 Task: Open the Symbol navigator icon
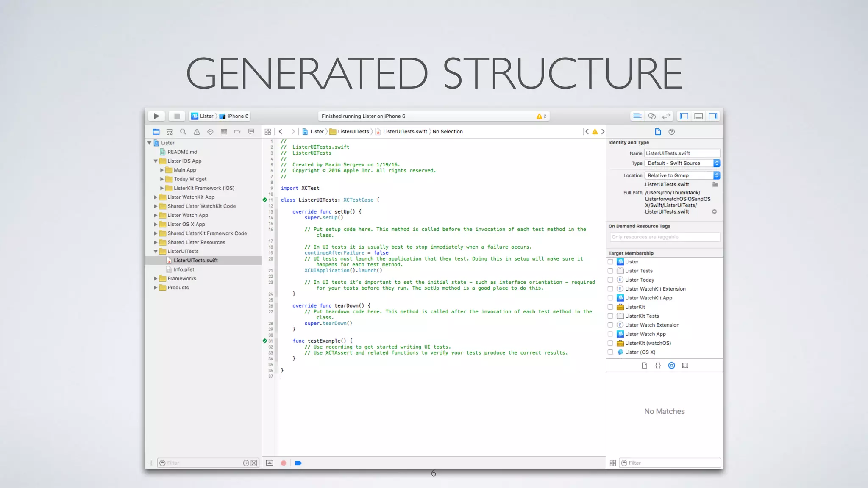click(x=170, y=132)
